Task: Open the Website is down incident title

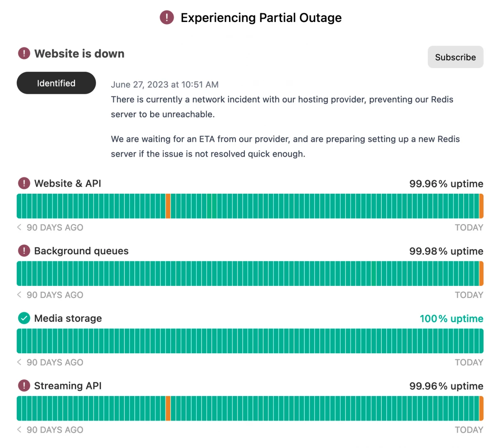Action: tap(79, 54)
